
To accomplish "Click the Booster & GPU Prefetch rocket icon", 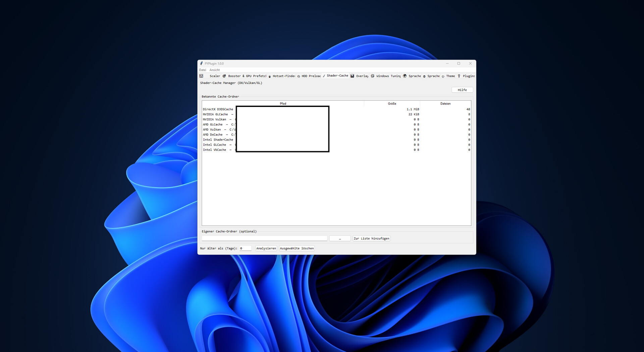I will 224,76.
